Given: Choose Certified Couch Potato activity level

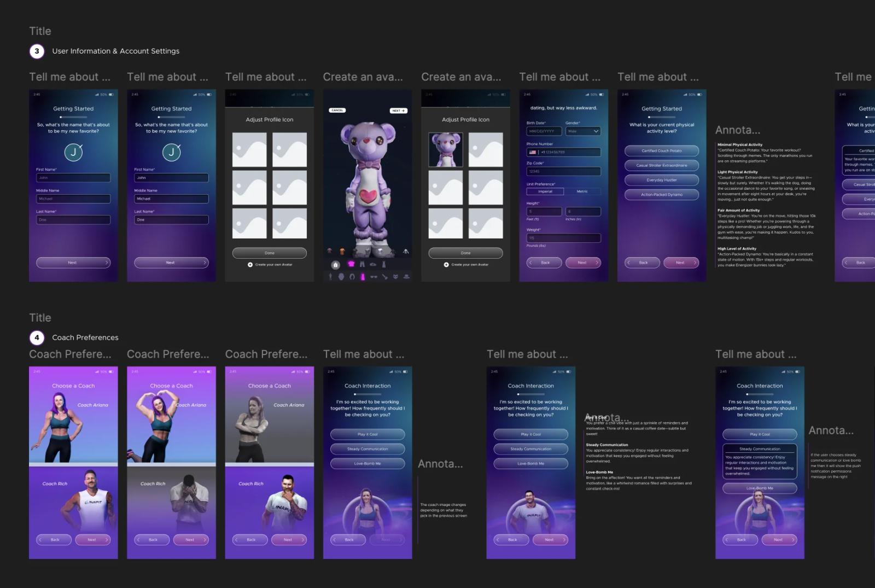Looking at the screenshot, I should 662,150.
